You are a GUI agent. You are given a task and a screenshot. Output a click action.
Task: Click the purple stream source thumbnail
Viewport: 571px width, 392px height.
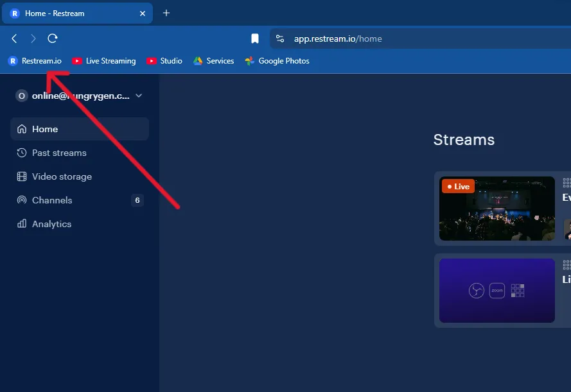click(496, 291)
